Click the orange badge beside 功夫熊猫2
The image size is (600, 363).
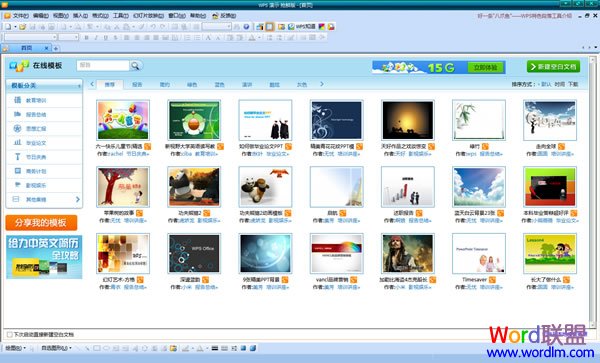tap(207, 213)
